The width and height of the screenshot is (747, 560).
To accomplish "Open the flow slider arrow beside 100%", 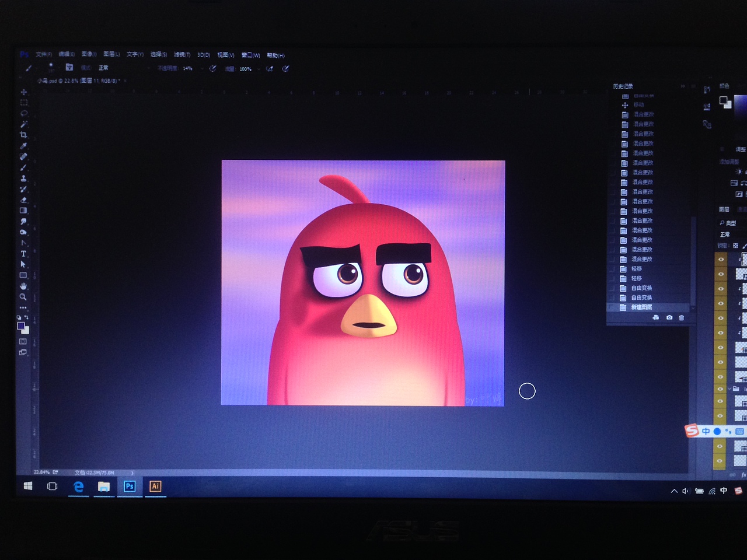I will tap(259, 69).
